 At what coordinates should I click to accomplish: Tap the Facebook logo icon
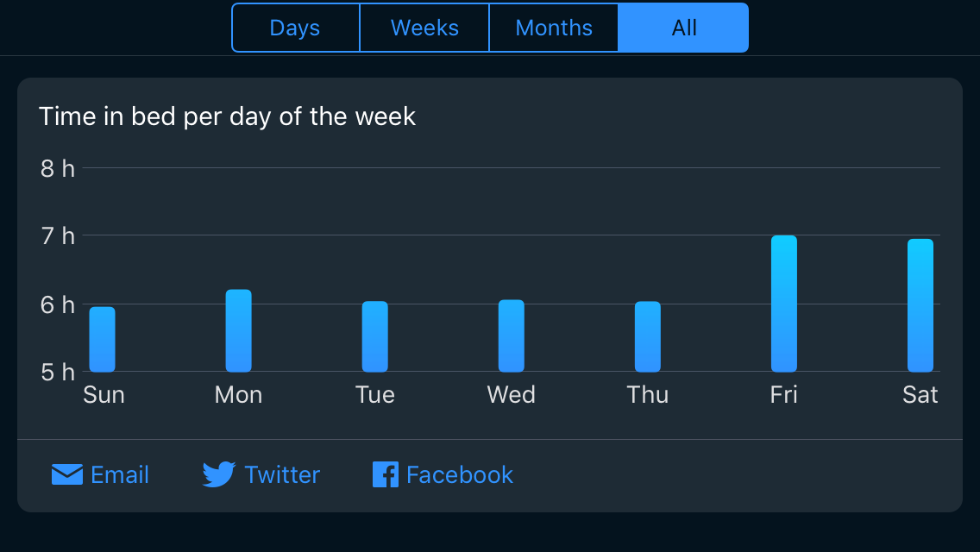click(x=385, y=474)
